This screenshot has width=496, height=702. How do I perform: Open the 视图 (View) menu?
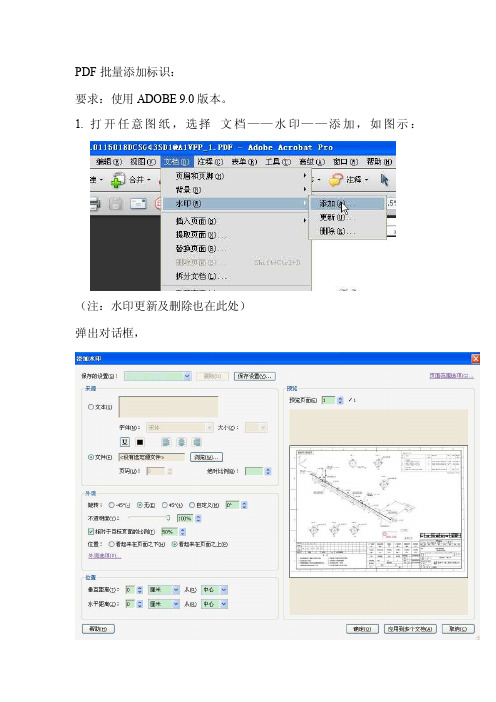(143, 162)
